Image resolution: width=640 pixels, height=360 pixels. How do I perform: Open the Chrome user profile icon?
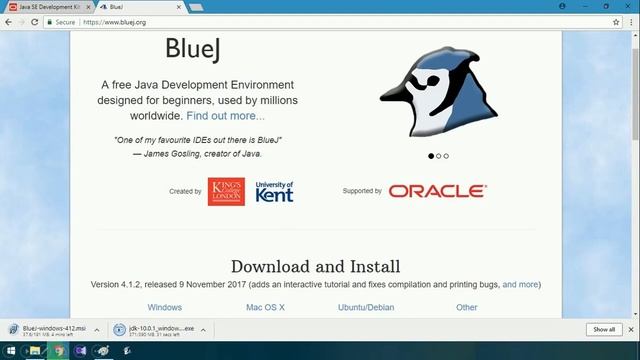tap(562, 6)
